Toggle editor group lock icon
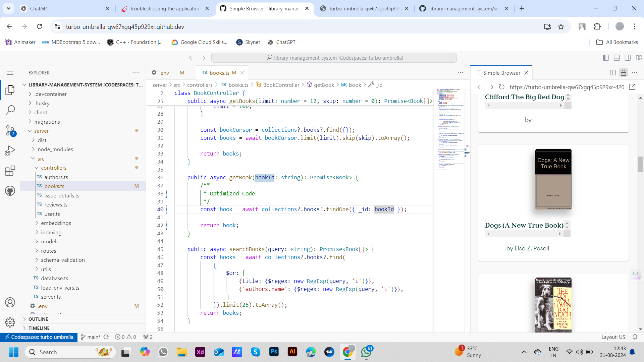The height and width of the screenshot is (362, 644). [x=623, y=73]
